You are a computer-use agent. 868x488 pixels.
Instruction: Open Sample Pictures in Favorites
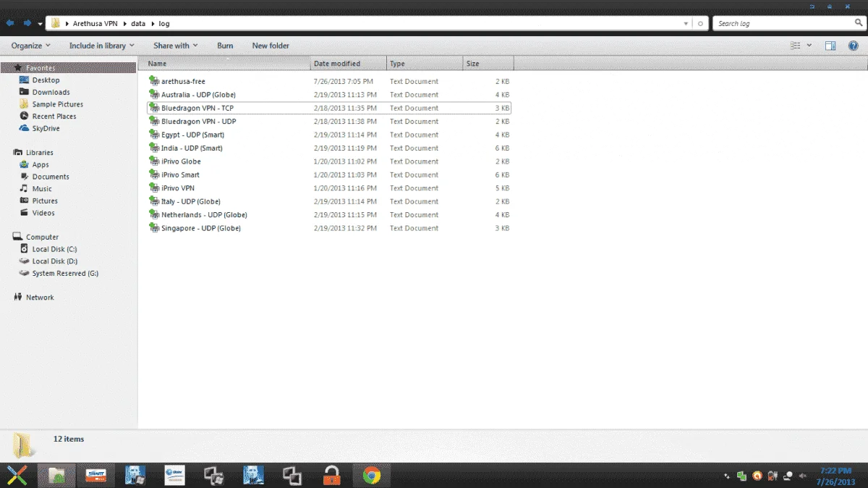pos(58,104)
